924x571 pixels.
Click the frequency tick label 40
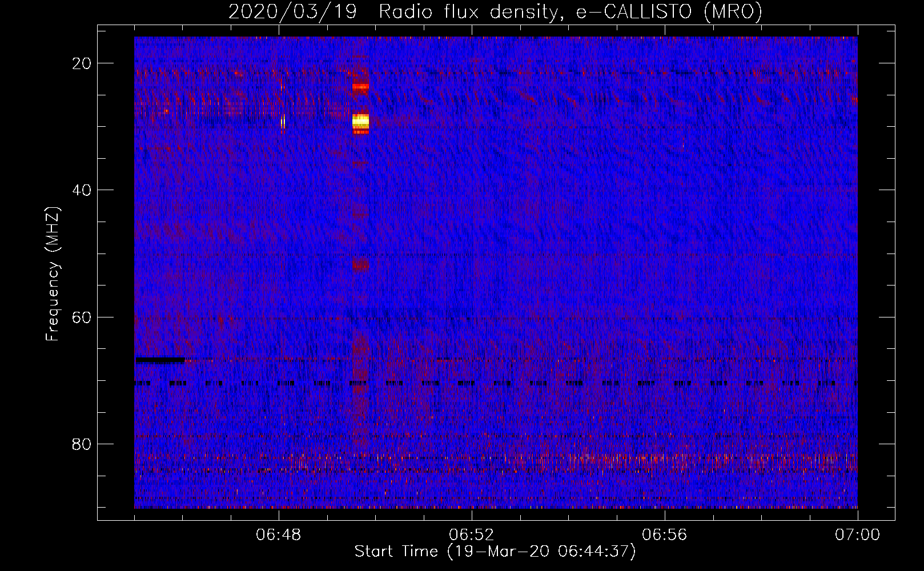tap(82, 190)
